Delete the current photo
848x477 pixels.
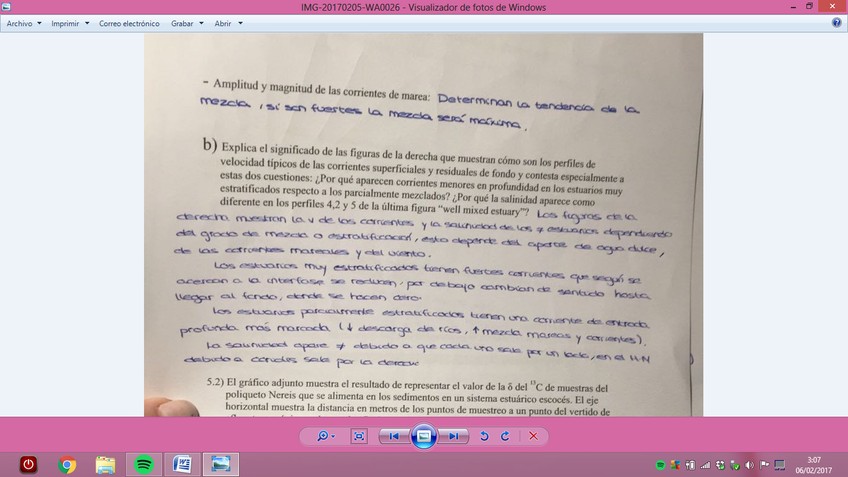[533, 436]
